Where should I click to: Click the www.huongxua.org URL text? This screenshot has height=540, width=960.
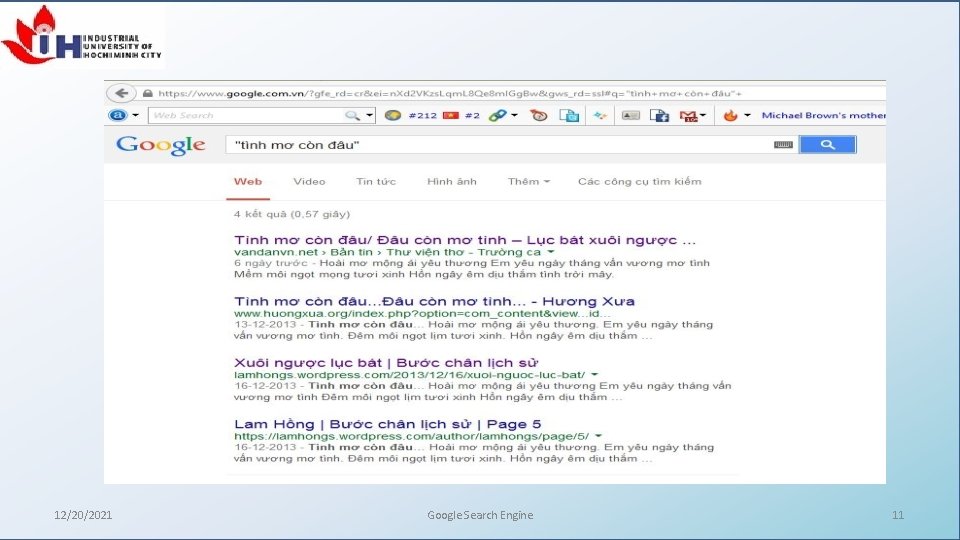[x=422, y=313]
